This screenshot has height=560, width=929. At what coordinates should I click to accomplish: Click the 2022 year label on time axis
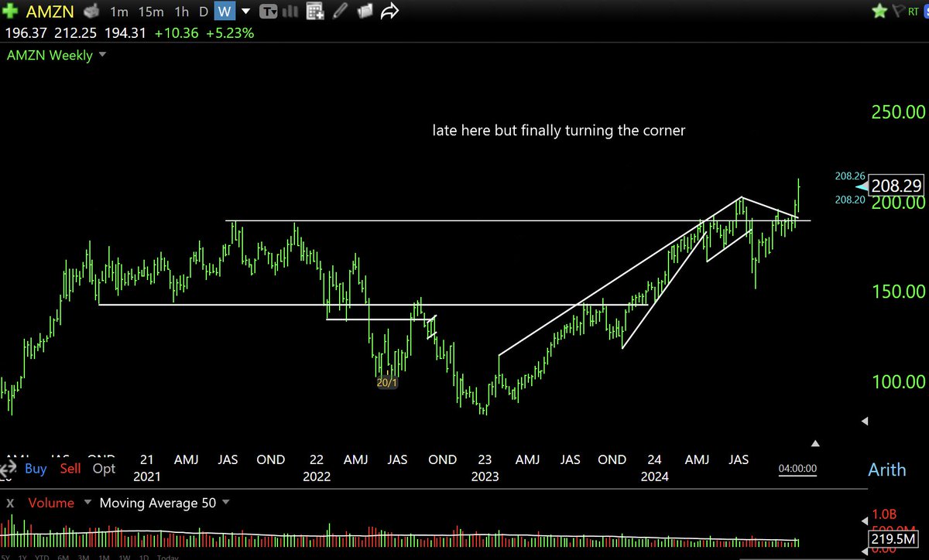[x=317, y=476]
